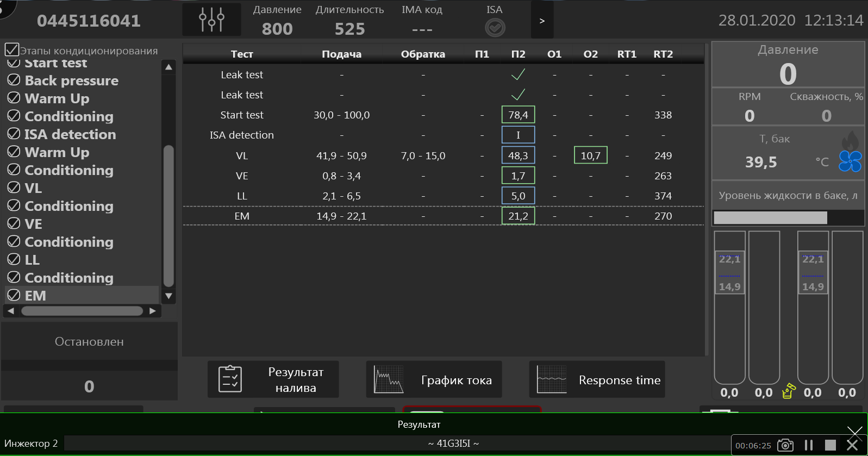This screenshot has width=868, height=456.
Task: Expand the header panel with the arrow
Action: tap(542, 21)
